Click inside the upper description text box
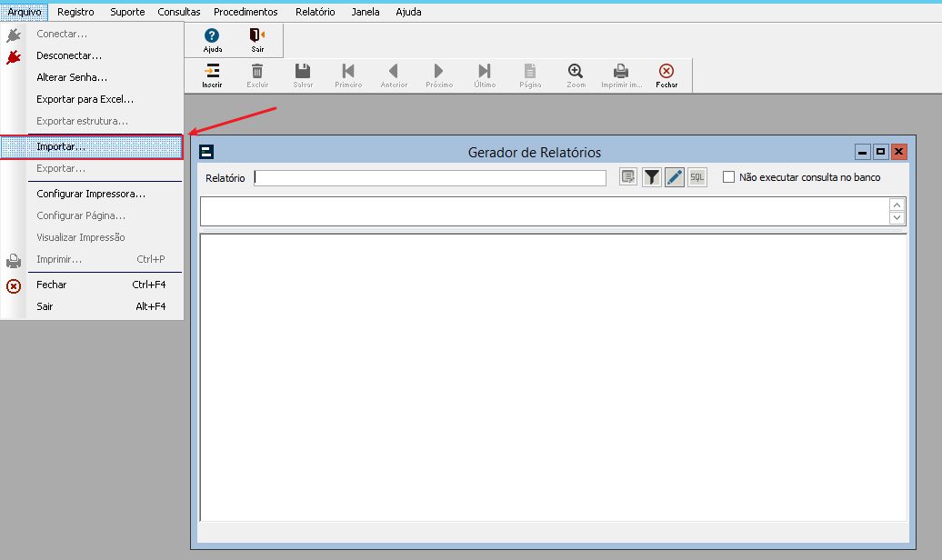942x560 pixels. pyautogui.click(x=545, y=212)
